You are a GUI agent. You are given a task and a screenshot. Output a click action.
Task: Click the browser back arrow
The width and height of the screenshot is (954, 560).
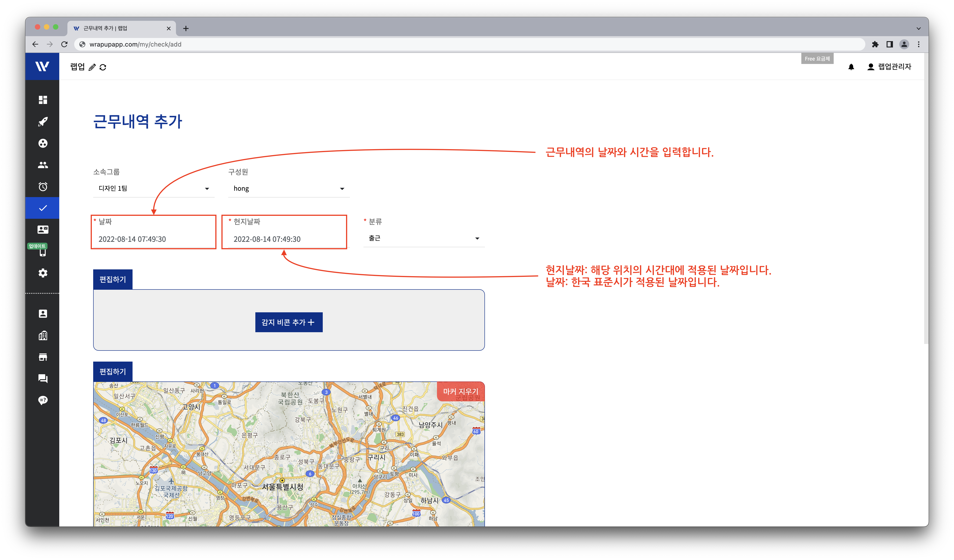(x=35, y=44)
